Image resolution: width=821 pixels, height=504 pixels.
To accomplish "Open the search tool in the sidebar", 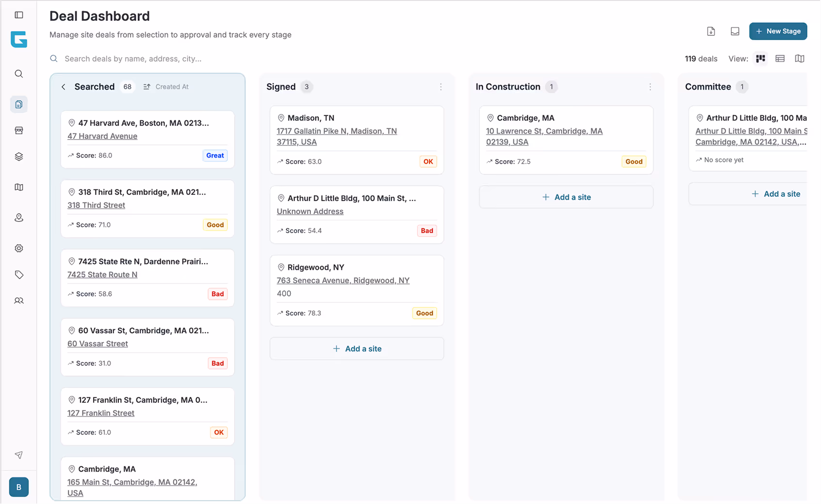I will point(19,74).
